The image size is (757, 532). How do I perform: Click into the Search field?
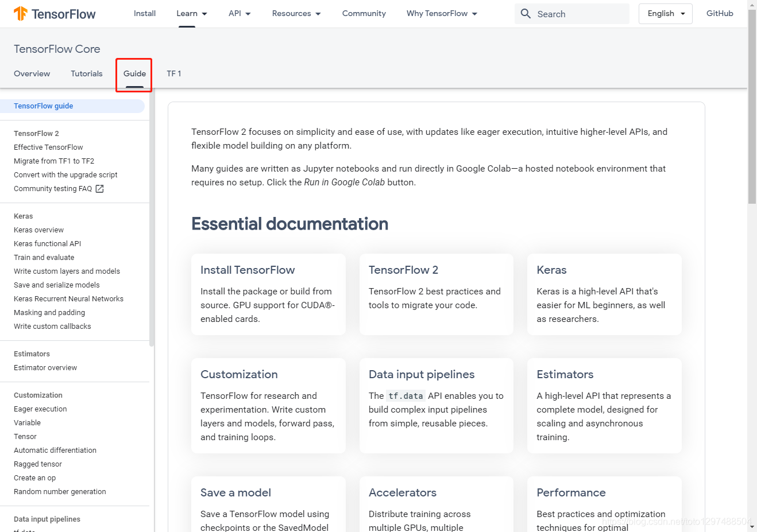tap(572, 14)
